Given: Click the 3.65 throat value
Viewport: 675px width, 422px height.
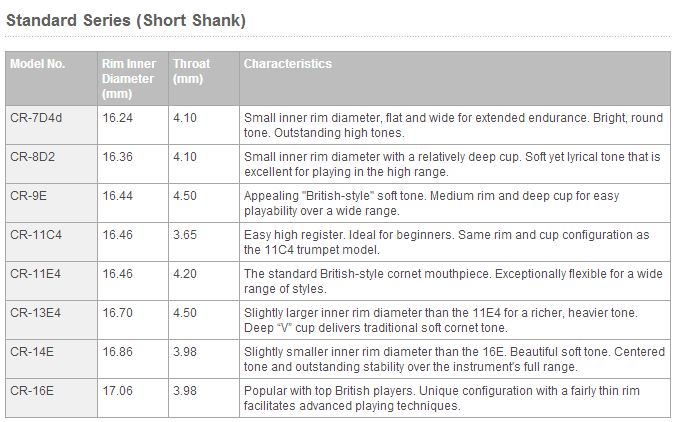Looking at the screenshot, I should click(185, 235).
